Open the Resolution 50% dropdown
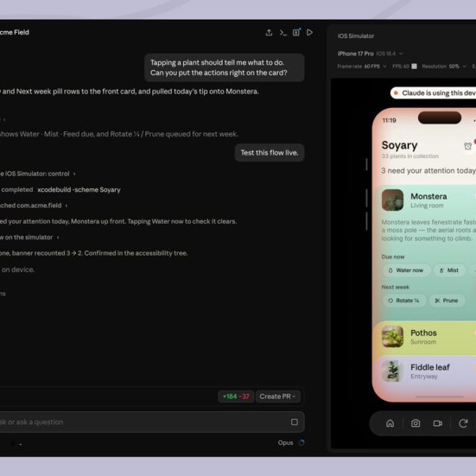The width and height of the screenshot is (476, 476). coord(443,66)
